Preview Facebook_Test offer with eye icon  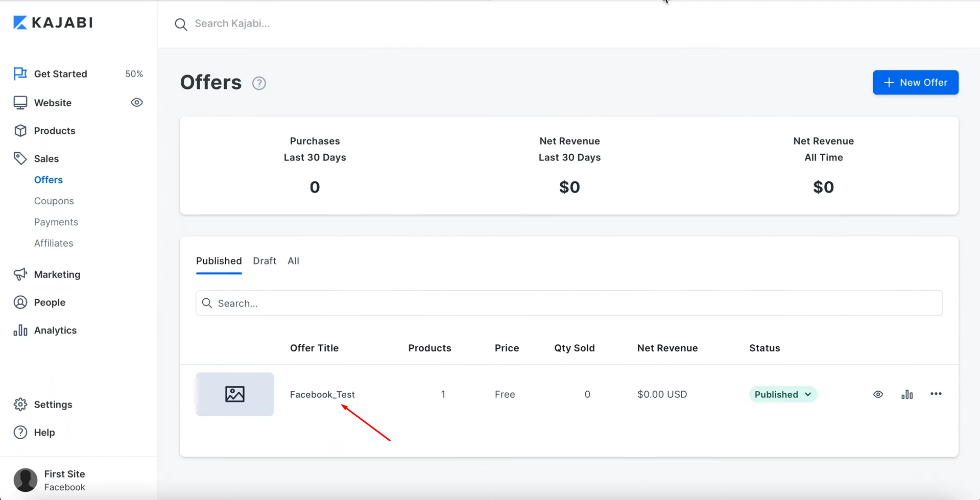(x=878, y=394)
